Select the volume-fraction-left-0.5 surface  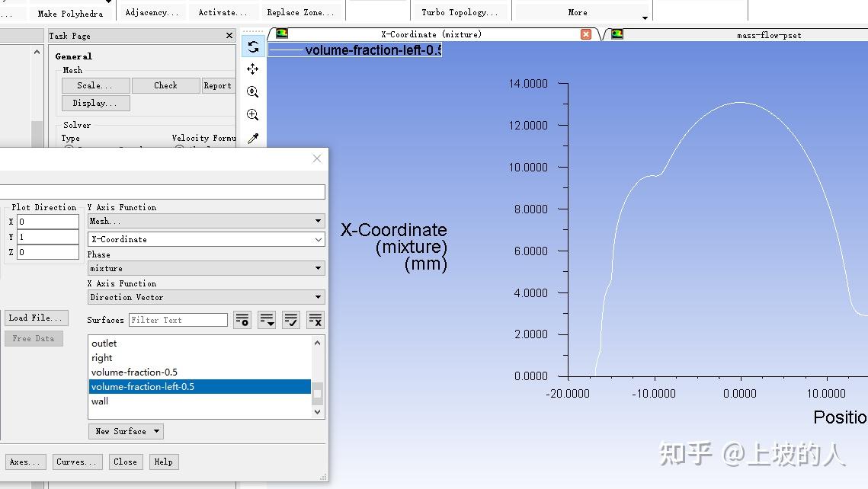click(x=200, y=386)
